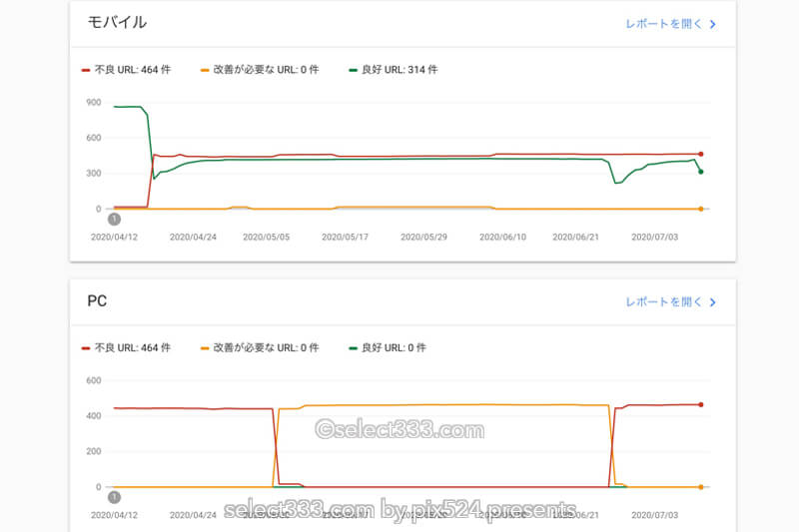
Task: Click 2020/04/12 date label in モバイル chart
Action: pyautogui.click(x=114, y=237)
